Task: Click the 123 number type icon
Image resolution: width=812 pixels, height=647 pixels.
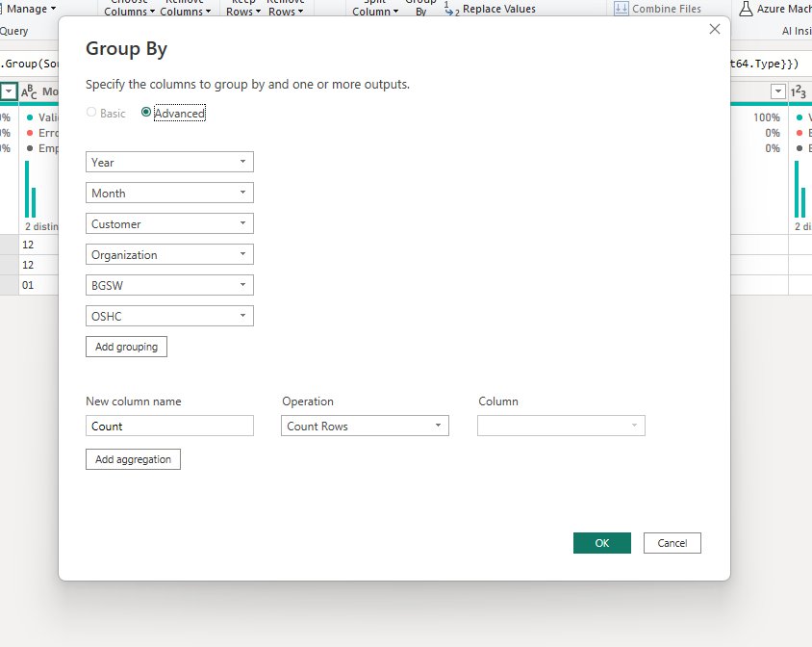Action: point(798,91)
